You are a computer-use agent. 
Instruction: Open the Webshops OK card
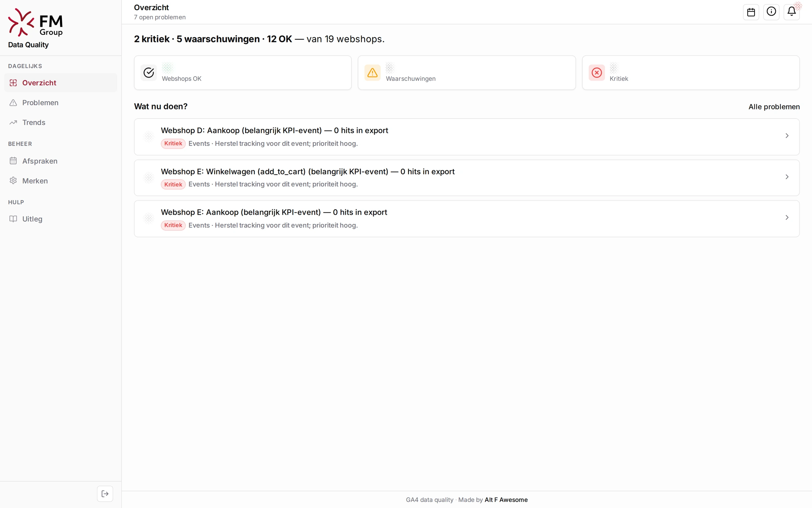click(243, 72)
